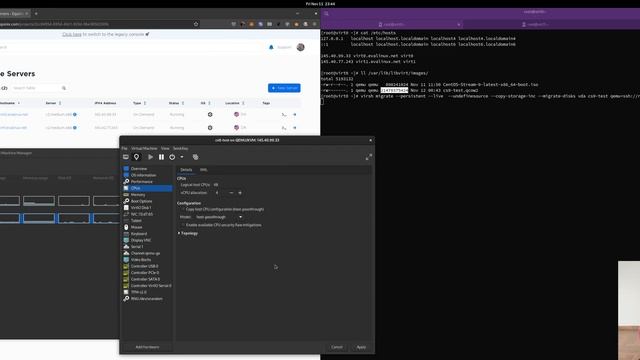The width and height of the screenshot is (640, 360).
Task: Click the vCPU allocation value field
Action: click(220, 193)
